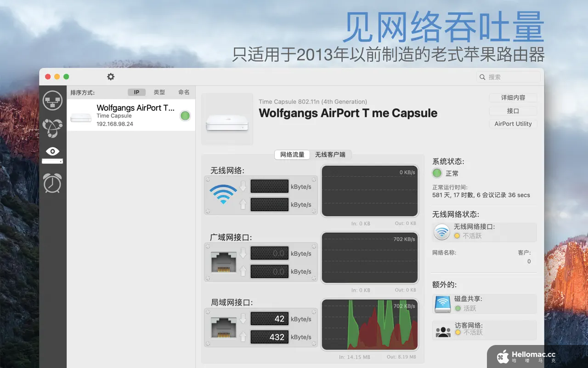588x368 pixels.
Task: Click the Wolfgangs AirPort T me Capsule title
Action: (348, 113)
